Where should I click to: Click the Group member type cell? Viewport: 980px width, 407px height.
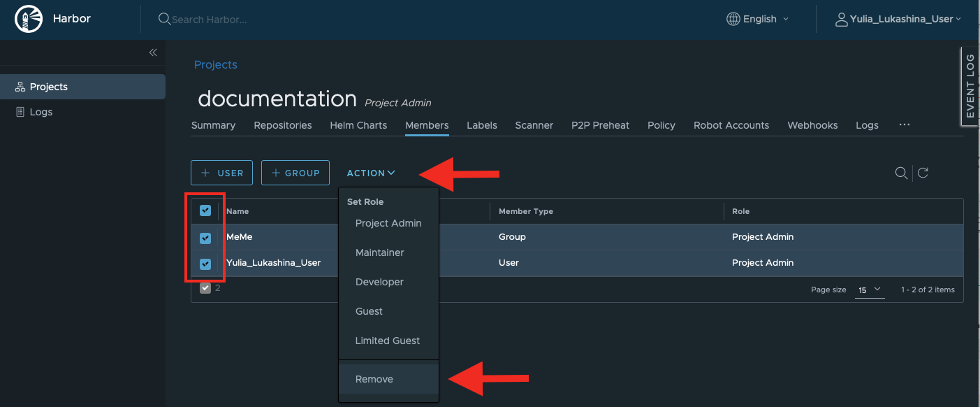(x=512, y=237)
